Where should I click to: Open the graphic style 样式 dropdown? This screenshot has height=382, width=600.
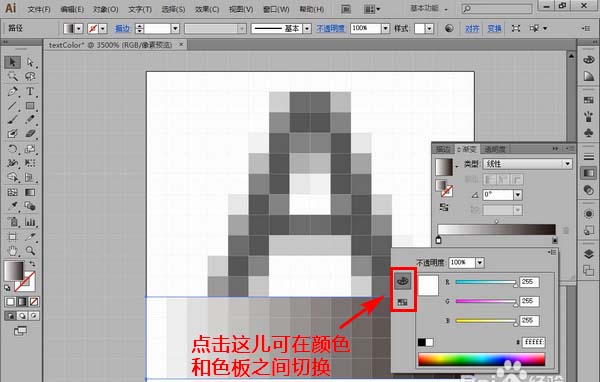coord(429,28)
